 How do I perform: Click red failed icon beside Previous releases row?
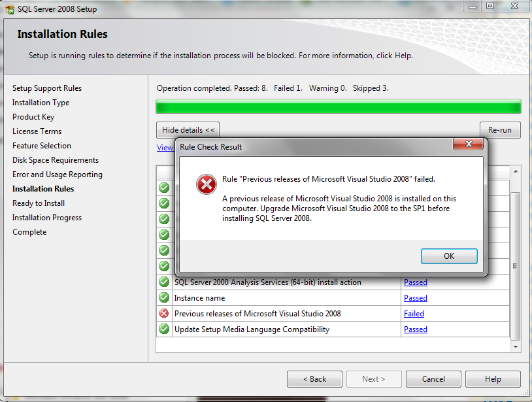[164, 314]
